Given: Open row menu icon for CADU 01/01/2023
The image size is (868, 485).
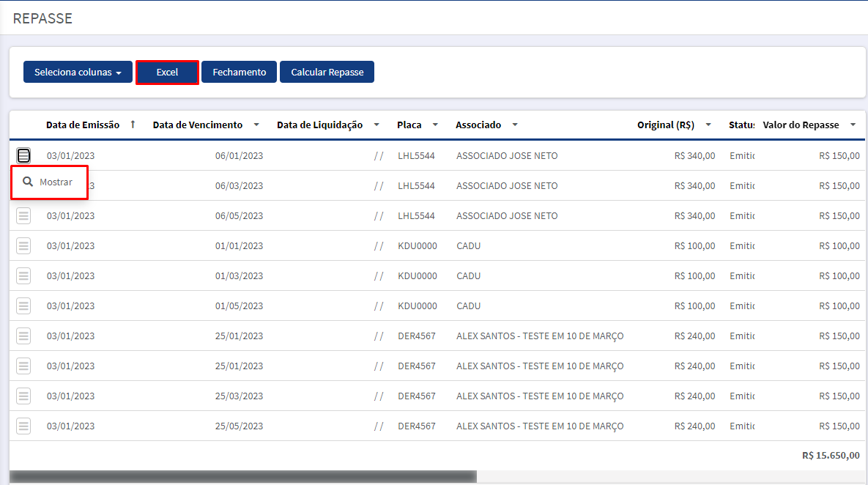Looking at the screenshot, I should [x=23, y=246].
